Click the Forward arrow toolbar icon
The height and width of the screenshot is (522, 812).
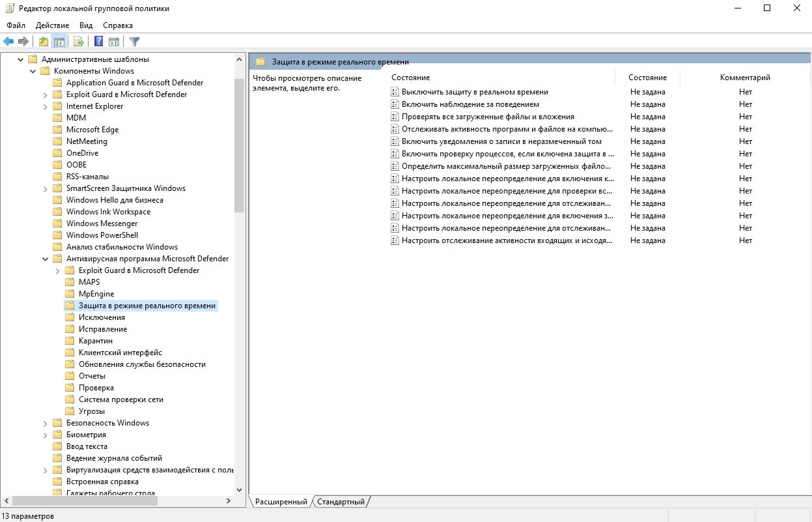(23, 42)
